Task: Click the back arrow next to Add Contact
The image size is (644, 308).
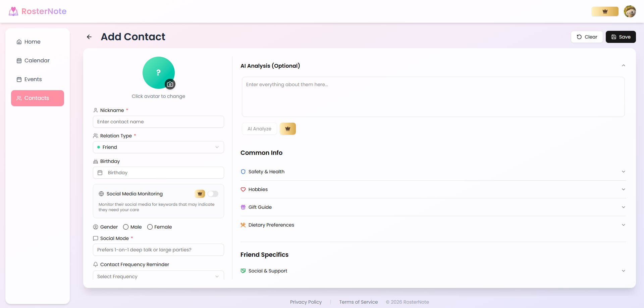Action: point(89,37)
